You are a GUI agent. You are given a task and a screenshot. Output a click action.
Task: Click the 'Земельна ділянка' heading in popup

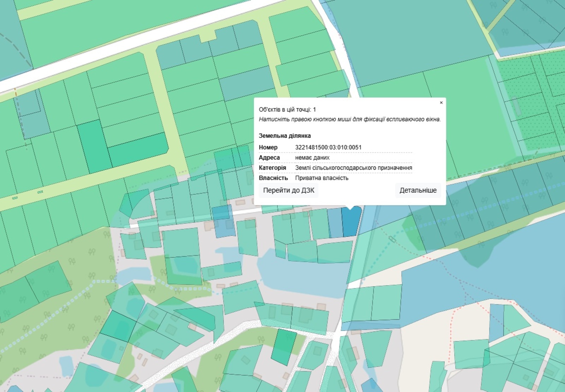(x=285, y=136)
